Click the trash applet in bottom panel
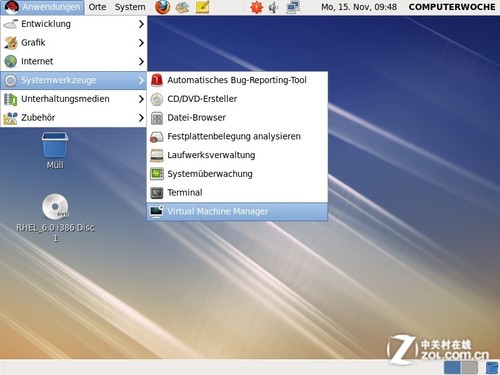The width and height of the screenshot is (500, 375). coord(492,367)
